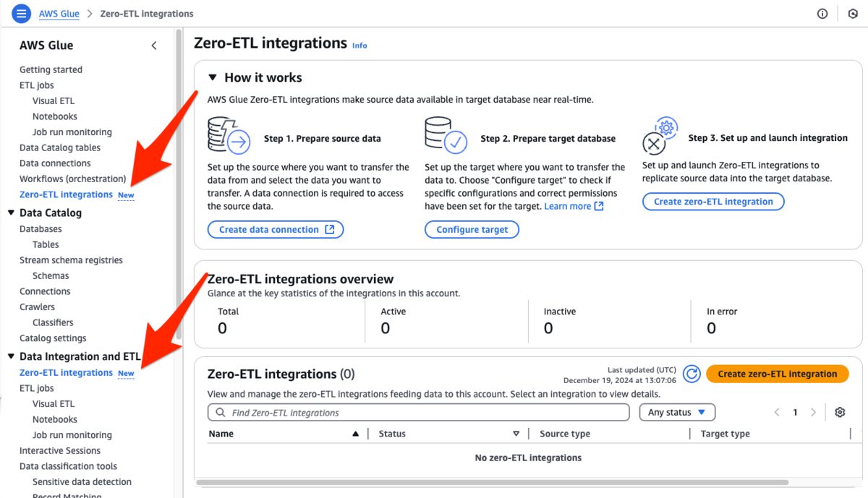Click Target type column header
The width and height of the screenshot is (868, 498).
[725, 434]
